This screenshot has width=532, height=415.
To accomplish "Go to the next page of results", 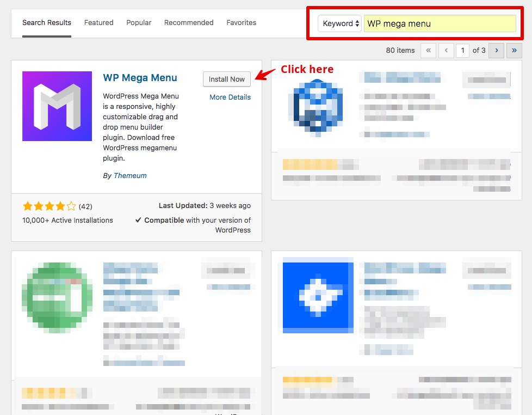I will [x=497, y=51].
